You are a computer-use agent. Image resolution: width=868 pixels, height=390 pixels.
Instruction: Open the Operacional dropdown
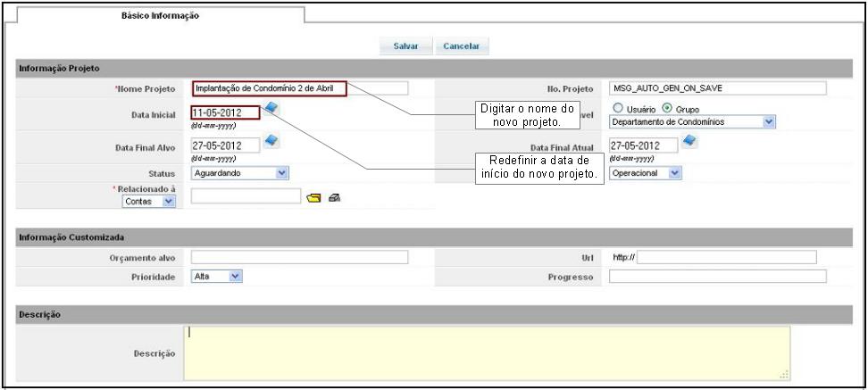tap(646, 173)
